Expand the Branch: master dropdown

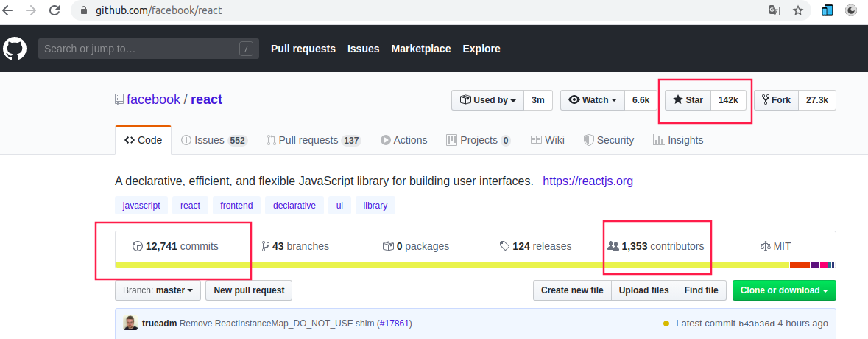(158, 290)
